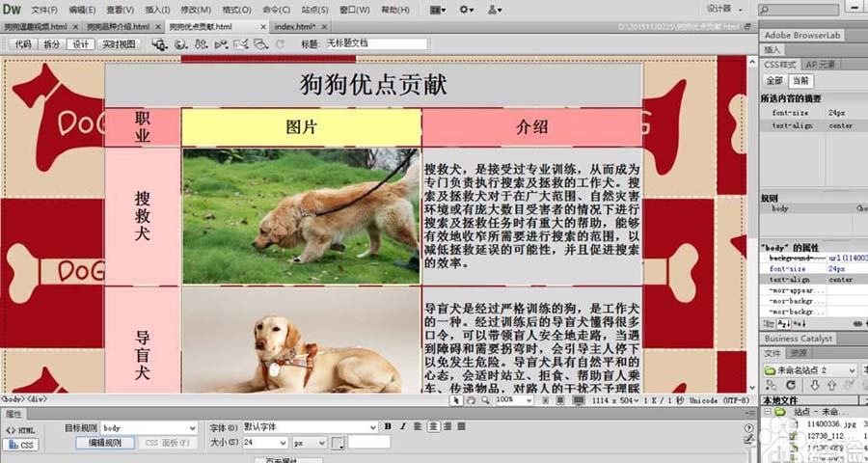Open the window size 1114 x 504 dropdown
Image resolution: width=868 pixels, height=463 pixels.
click(x=616, y=400)
